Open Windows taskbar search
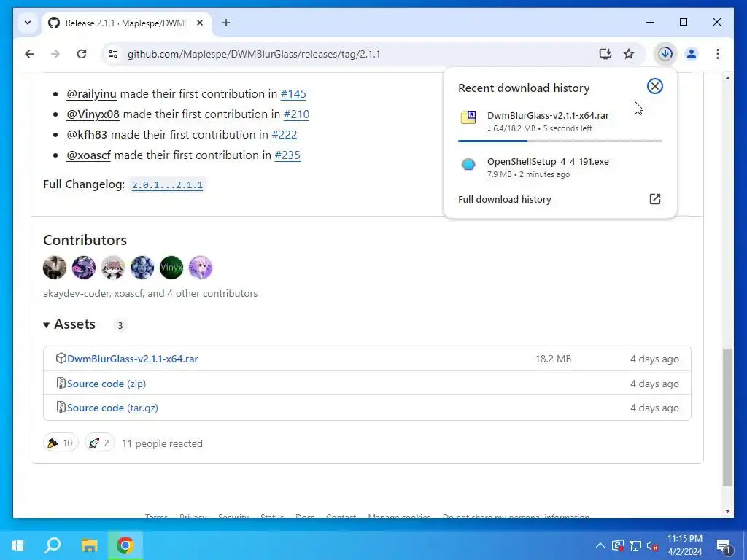 pos(53,545)
